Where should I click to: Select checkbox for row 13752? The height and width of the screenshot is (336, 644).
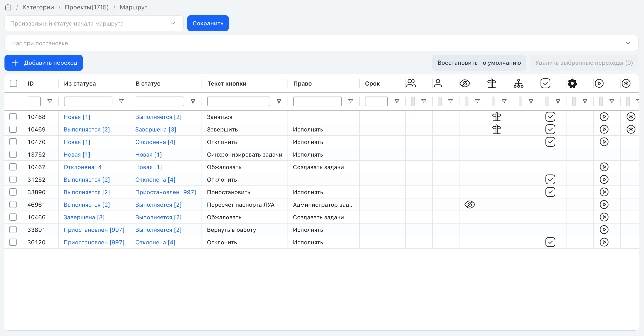click(13, 155)
